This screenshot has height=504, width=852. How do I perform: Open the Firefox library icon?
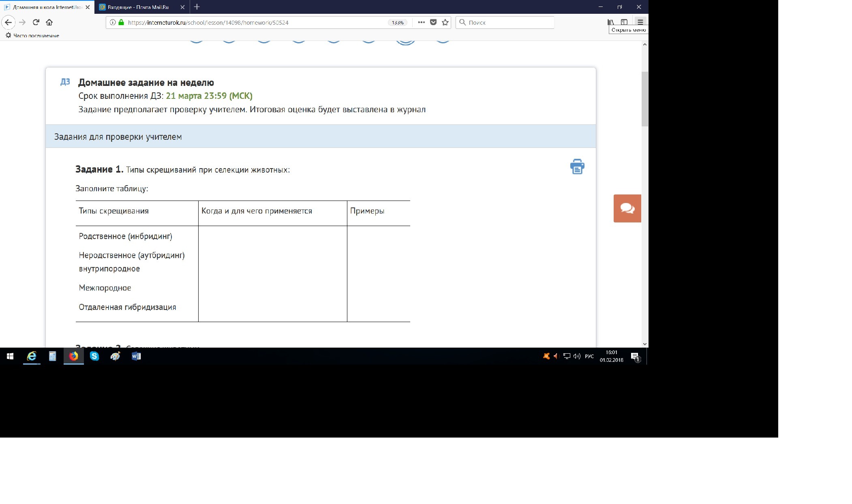[610, 22]
